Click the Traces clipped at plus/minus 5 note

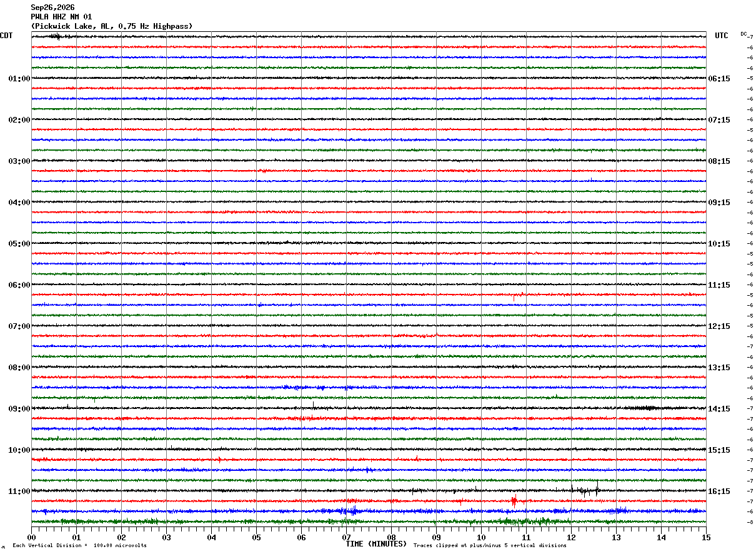[490, 545]
